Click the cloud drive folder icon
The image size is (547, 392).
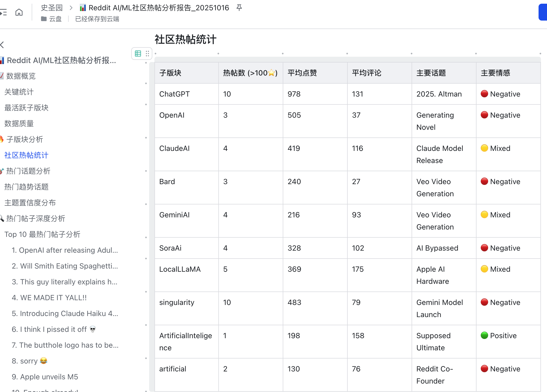[44, 19]
